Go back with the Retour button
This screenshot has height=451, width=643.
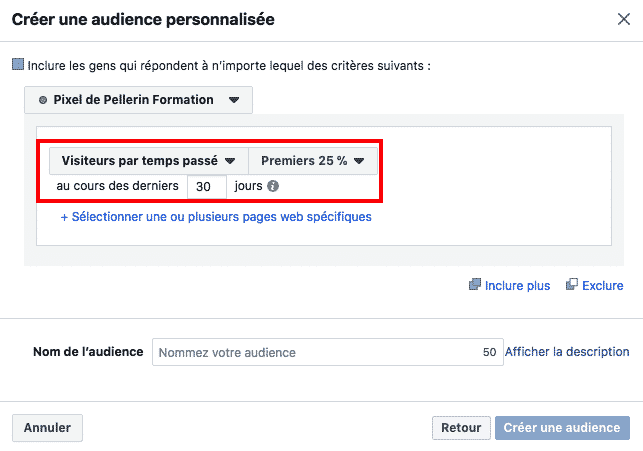pyautogui.click(x=461, y=428)
